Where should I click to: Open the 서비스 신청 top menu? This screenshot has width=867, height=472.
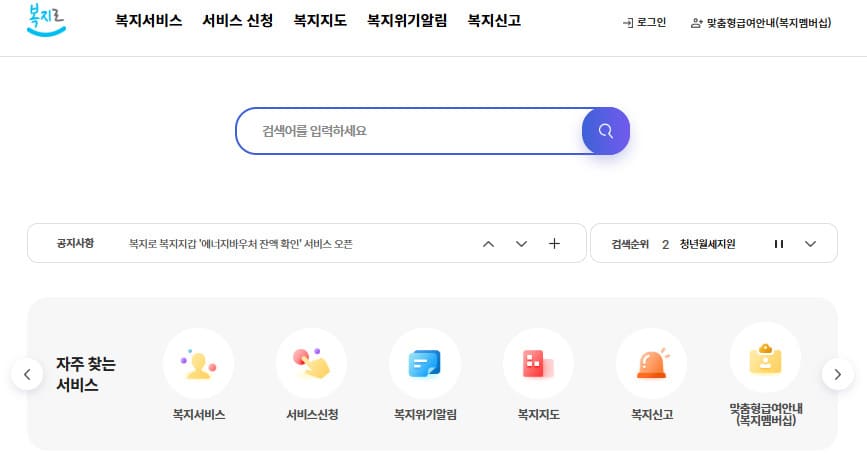pyautogui.click(x=237, y=21)
